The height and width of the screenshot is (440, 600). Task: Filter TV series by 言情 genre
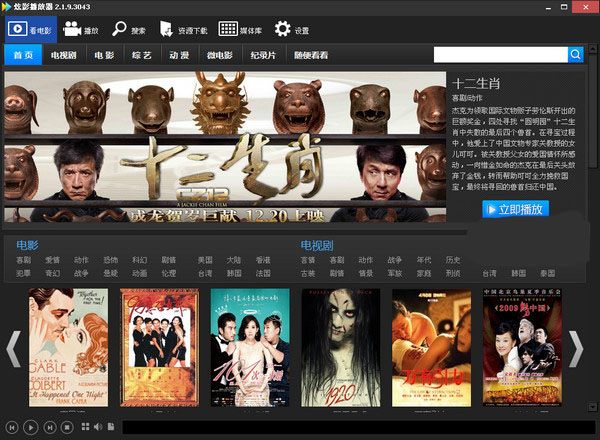(308, 260)
